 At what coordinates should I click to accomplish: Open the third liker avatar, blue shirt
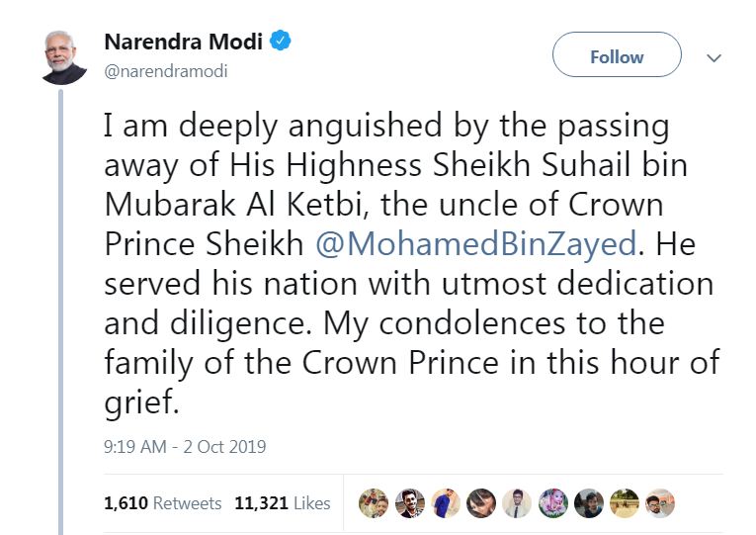(445, 503)
